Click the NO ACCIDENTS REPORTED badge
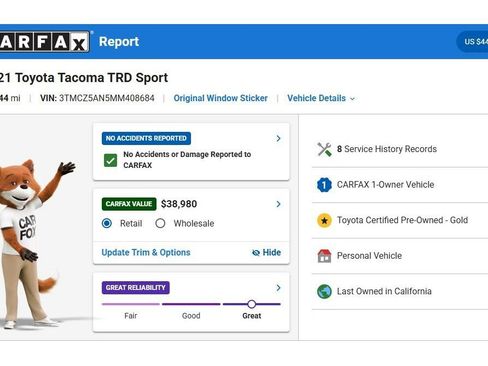The image size is (488, 366). point(146,138)
